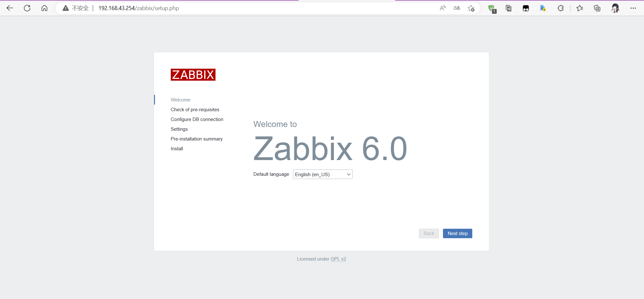
Task: Add this page to favorites star
Action: pyautogui.click(x=471, y=9)
